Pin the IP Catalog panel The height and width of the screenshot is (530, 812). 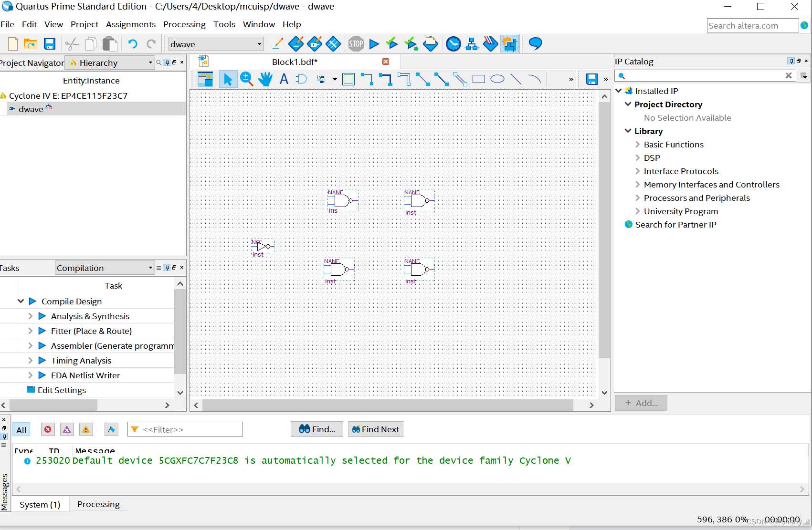791,61
